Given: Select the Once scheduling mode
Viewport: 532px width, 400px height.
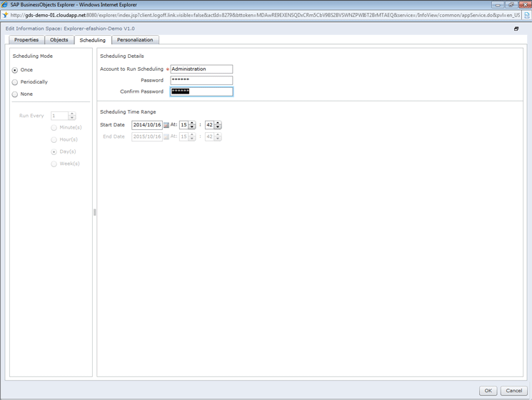Looking at the screenshot, I should coord(15,70).
